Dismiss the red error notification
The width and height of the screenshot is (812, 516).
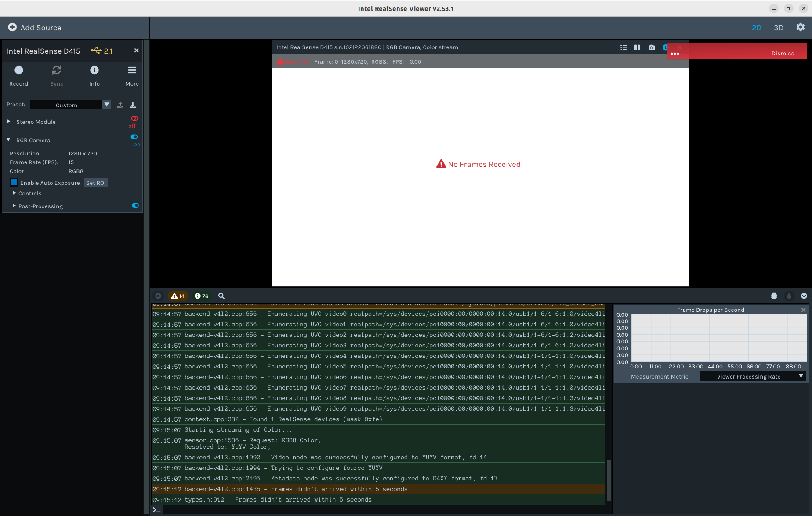(x=783, y=53)
